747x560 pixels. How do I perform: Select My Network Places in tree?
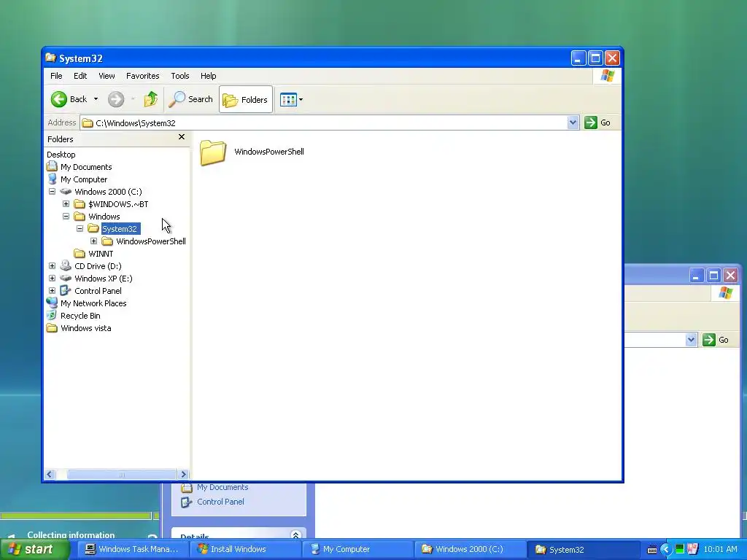tap(93, 303)
